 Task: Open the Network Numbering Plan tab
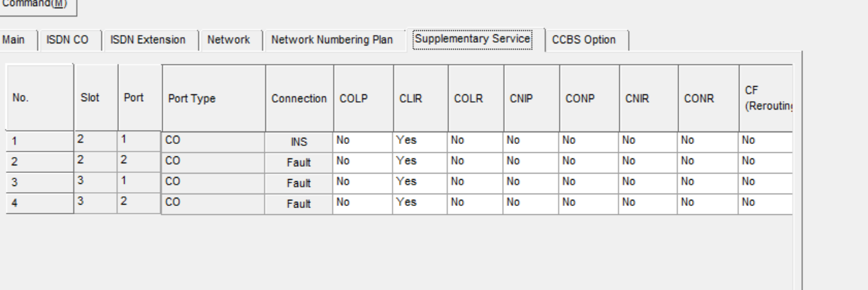[332, 40]
